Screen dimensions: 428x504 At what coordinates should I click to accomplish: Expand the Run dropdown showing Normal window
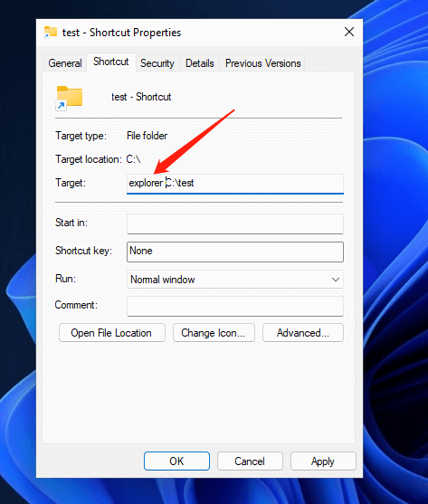[235, 280]
